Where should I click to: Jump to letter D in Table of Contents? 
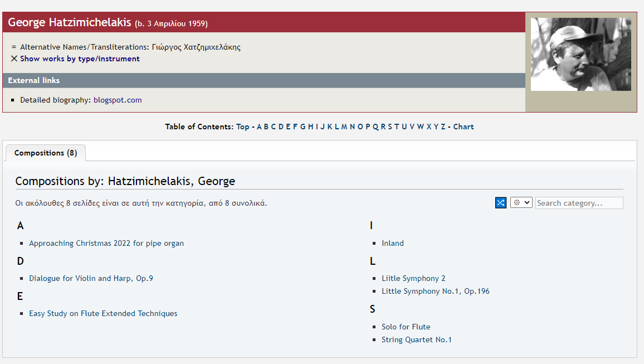coord(281,127)
